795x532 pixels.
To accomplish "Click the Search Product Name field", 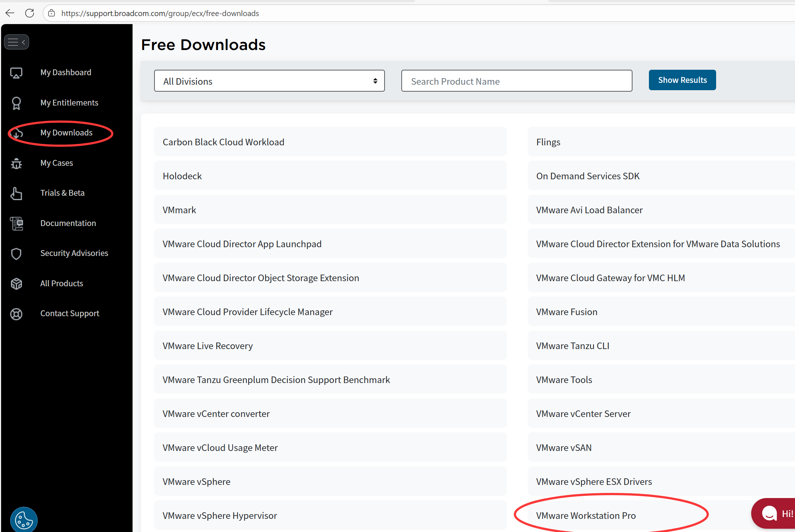I will 516,81.
